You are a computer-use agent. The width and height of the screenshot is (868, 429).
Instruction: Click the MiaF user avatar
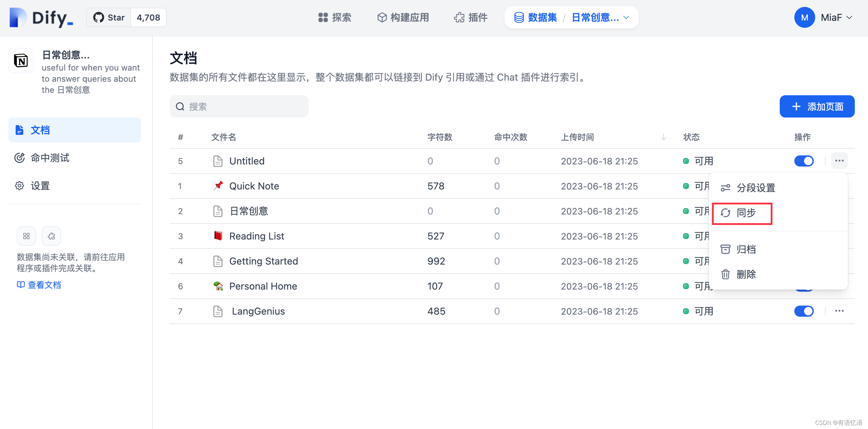804,17
